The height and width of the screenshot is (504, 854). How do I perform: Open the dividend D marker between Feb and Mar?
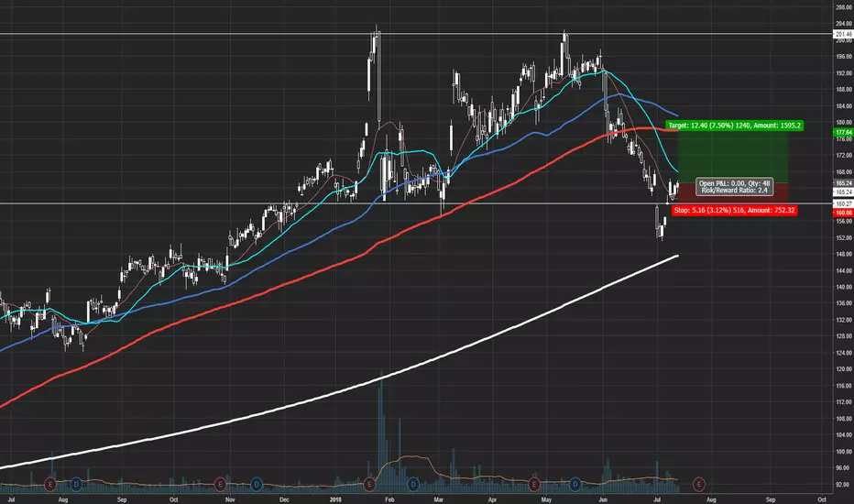click(413, 484)
